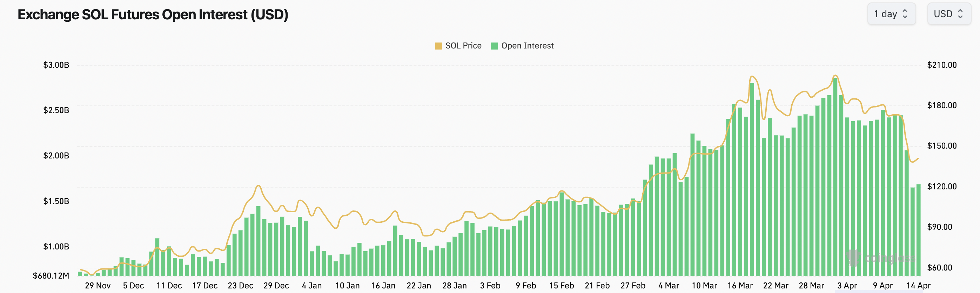Select the 29 Nov date label
This screenshot has width=980, height=293.
(98, 285)
